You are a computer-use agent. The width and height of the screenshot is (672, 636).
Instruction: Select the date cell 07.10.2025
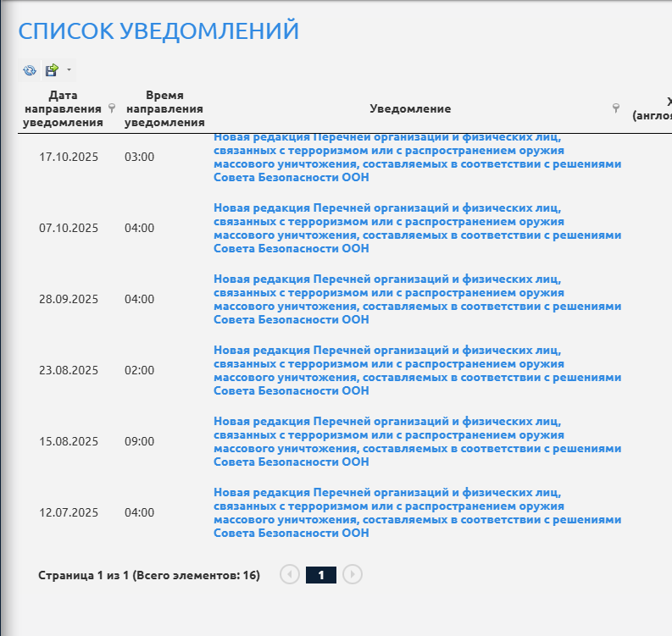(x=69, y=229)
